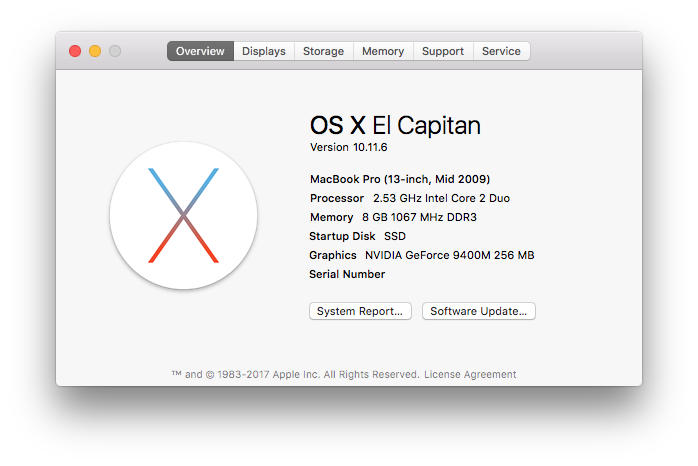Screen dimensions: 698x466
Task: Click the grayed-out zoom window button
Action: tap(115, 51)
